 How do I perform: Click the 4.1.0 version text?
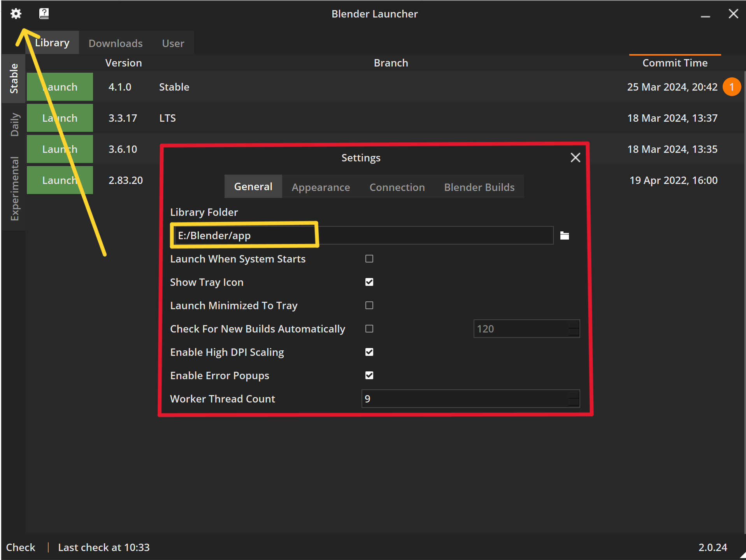[120, 87]
